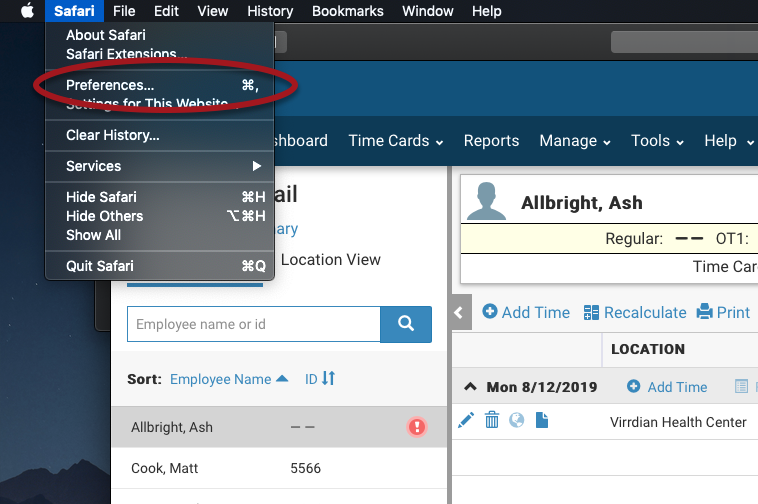Choose Hide Safari

tap(160, 197)
